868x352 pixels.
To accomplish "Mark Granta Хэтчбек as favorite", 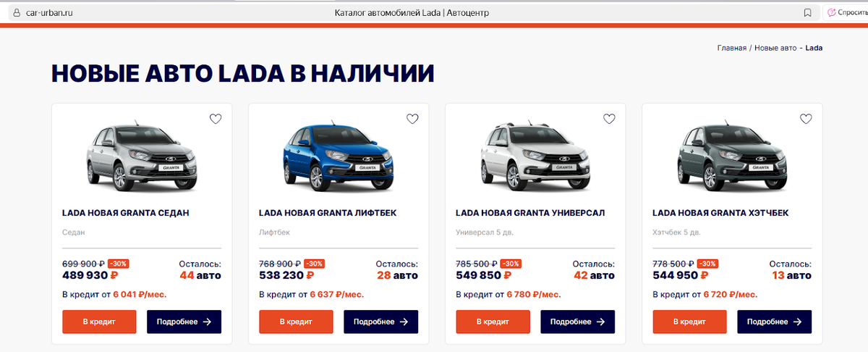I will 806,119.
